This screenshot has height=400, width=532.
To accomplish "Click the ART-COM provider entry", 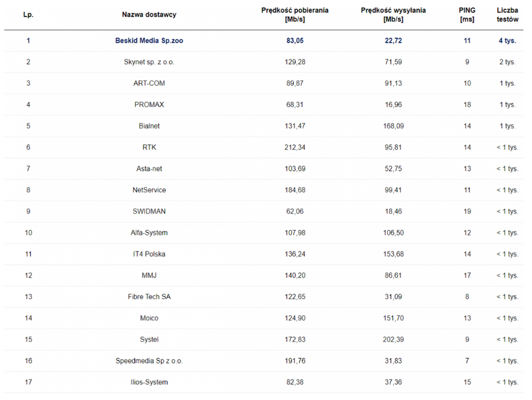I will (x=149, y=83).
